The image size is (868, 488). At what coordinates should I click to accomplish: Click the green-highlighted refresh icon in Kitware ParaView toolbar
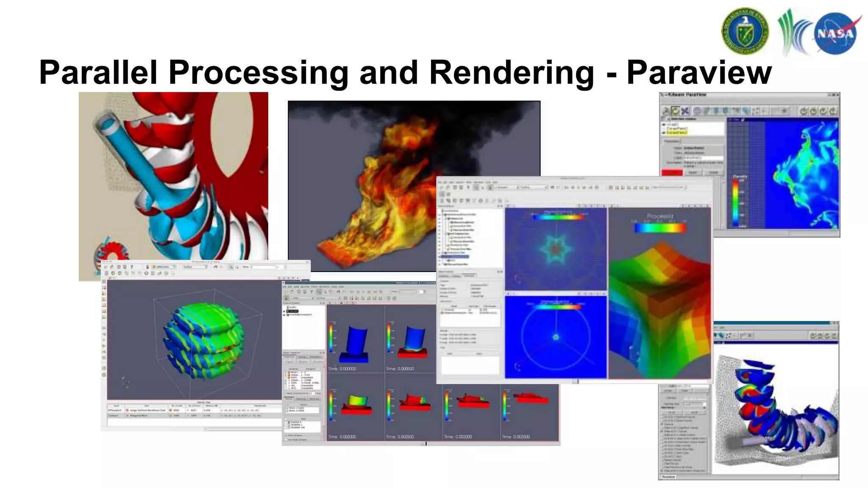coord(675,111)
